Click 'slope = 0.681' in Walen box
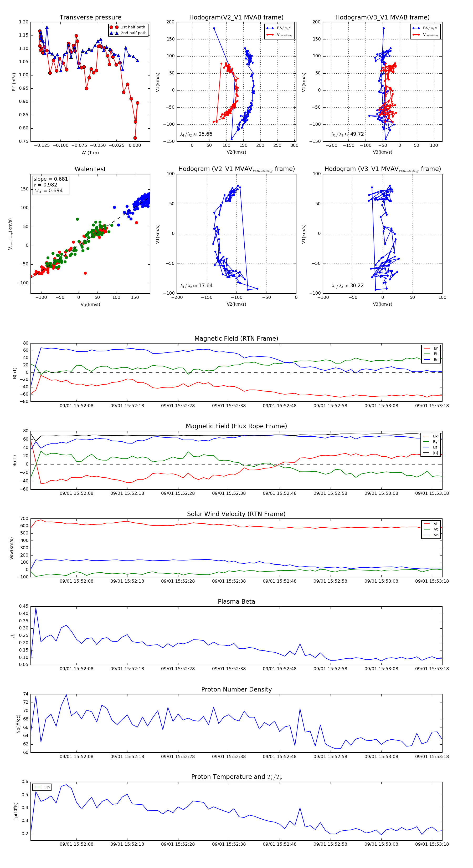 [x=51, y=179]
